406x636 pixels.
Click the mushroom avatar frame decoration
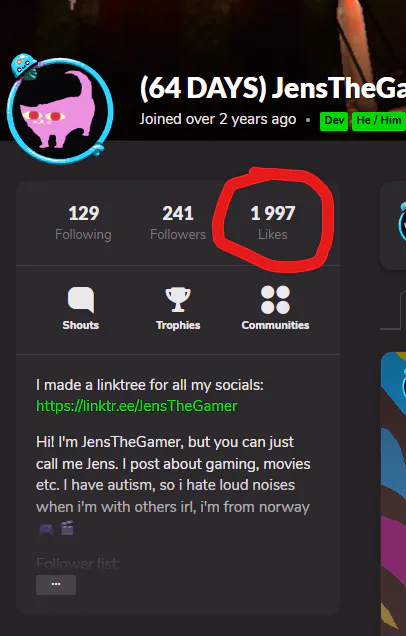24,66
